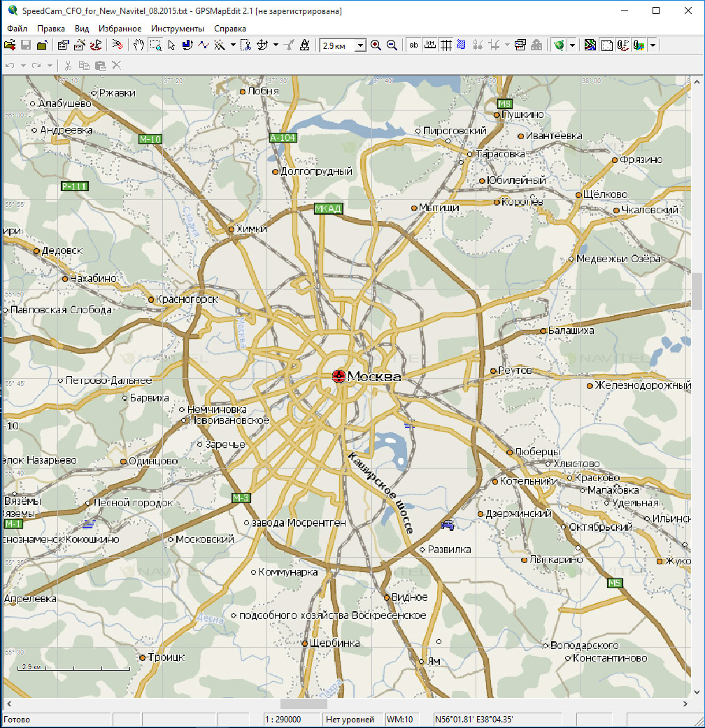Open the 2.9 км scale dropdown

[x=360, y=45]
